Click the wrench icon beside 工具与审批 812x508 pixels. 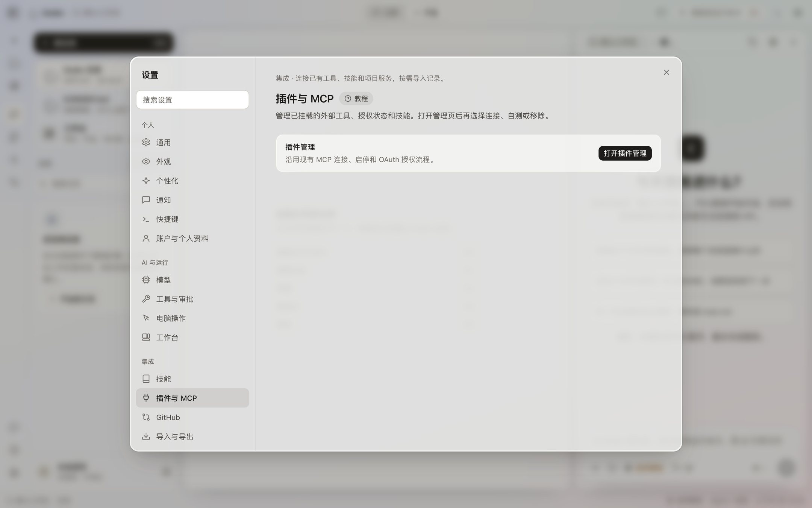(x=146, y=299)
